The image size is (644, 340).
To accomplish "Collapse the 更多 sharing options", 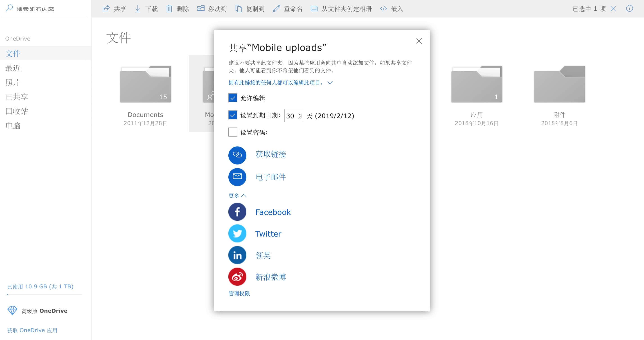I will tap(237, 196).
